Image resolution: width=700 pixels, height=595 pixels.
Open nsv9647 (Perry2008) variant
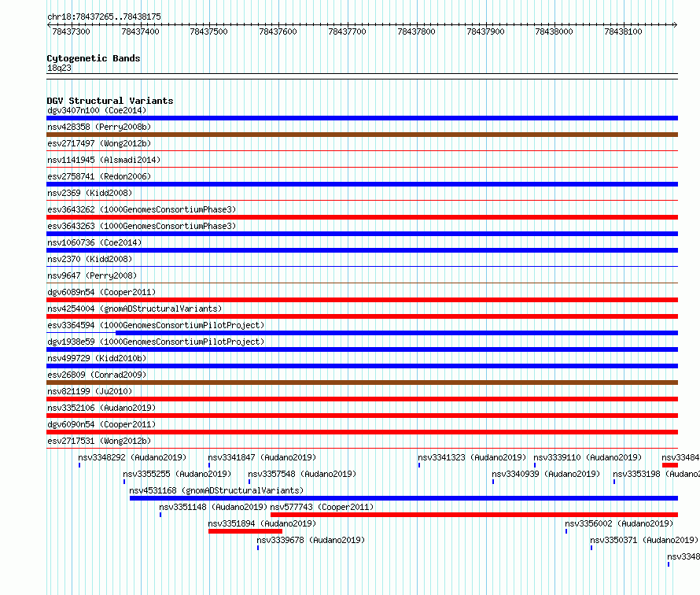coord(92,275)
